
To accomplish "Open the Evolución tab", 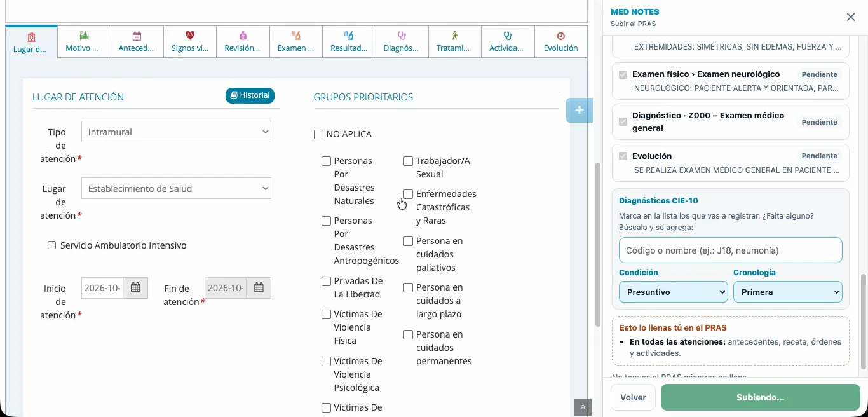I will pyautogui.click(x=560, y=41).
